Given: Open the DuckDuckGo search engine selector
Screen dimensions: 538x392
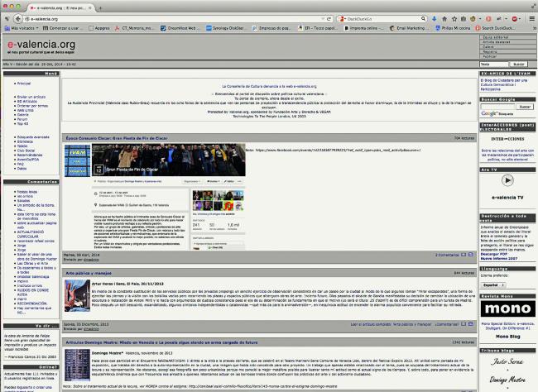Looking at the screenshot, I should pos(342,19).
